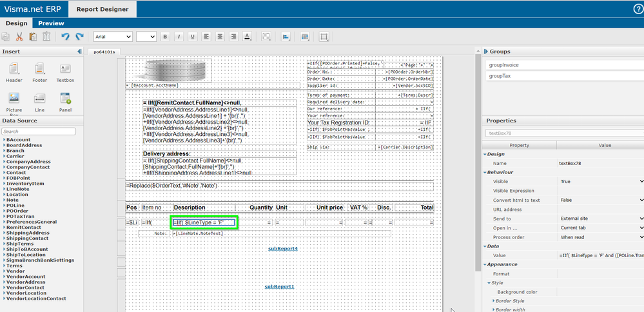Collapse the Insert panel arrow
The height and width of the screenshot is (312, 644).
click(x=79, y=52)
